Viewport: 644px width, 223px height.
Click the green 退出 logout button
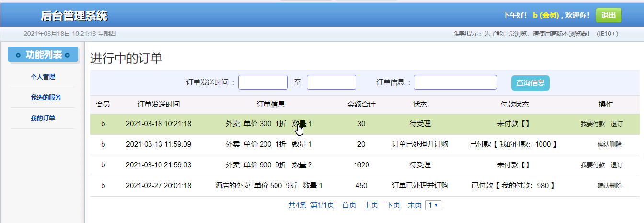(609, 15)
